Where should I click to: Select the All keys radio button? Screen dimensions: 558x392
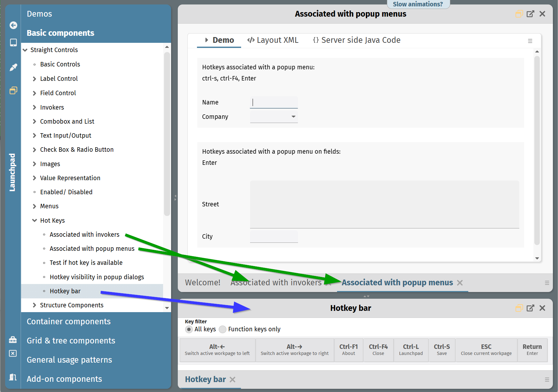[189, 329]
